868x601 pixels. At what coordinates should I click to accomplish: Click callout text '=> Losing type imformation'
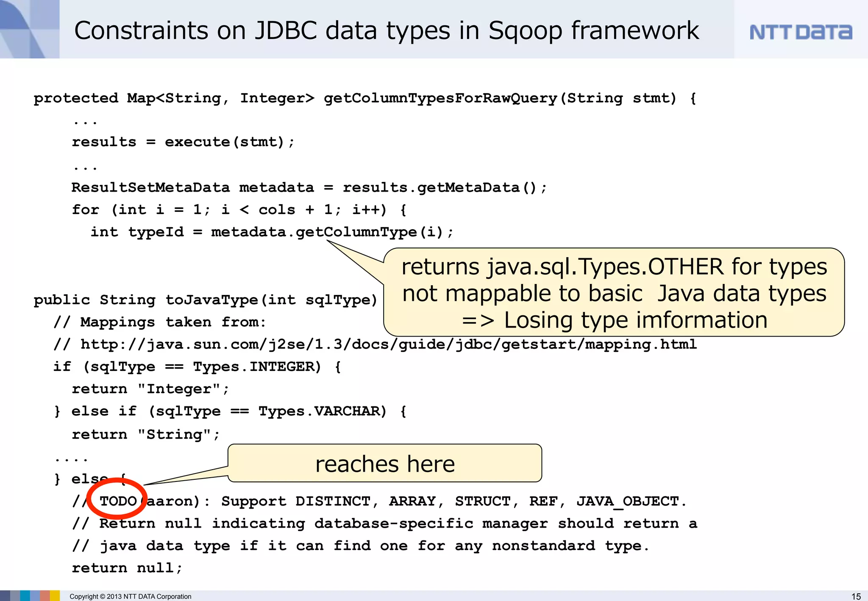coord(614,320)
